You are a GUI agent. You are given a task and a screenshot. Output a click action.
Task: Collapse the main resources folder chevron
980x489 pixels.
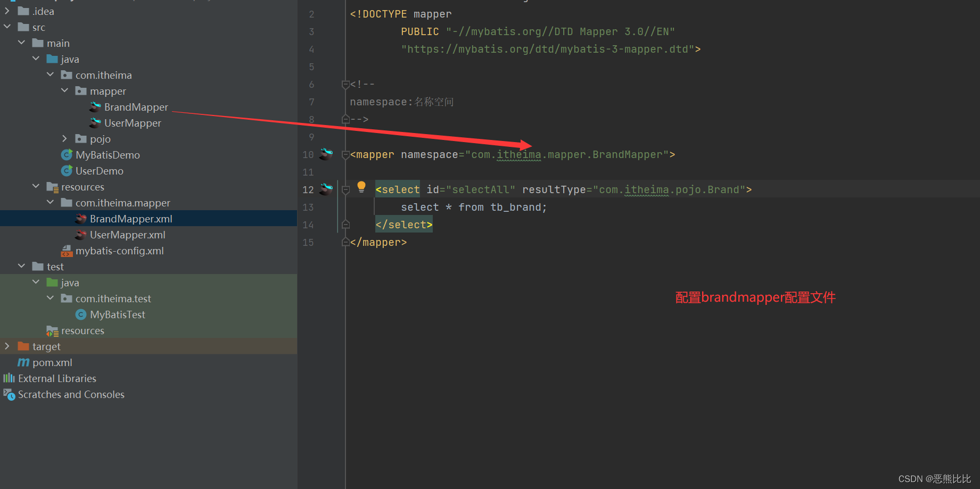(x=36, y=187)
